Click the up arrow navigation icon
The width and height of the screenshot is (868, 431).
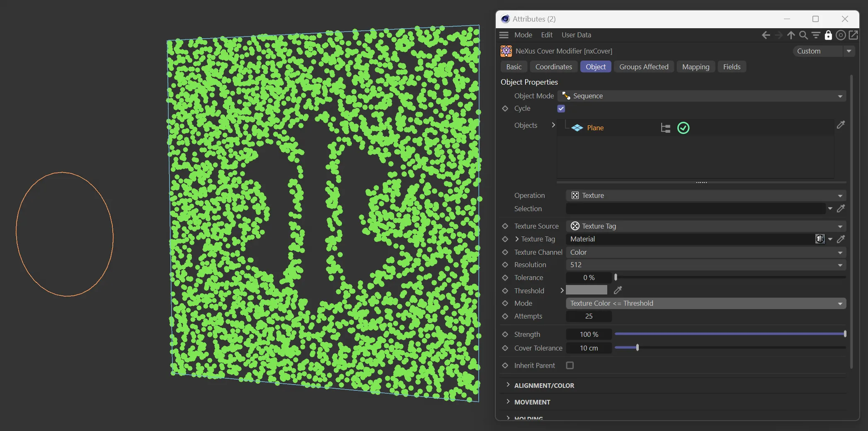click(x=791, y=35)
